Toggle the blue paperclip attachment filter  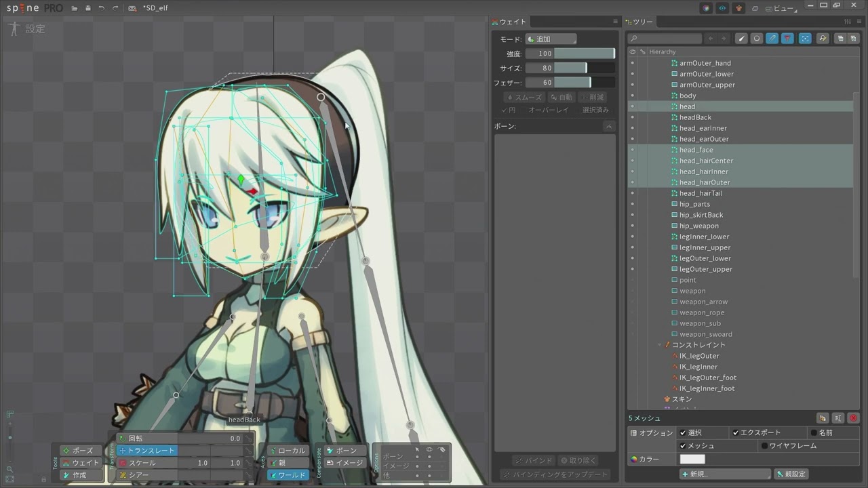772,39
